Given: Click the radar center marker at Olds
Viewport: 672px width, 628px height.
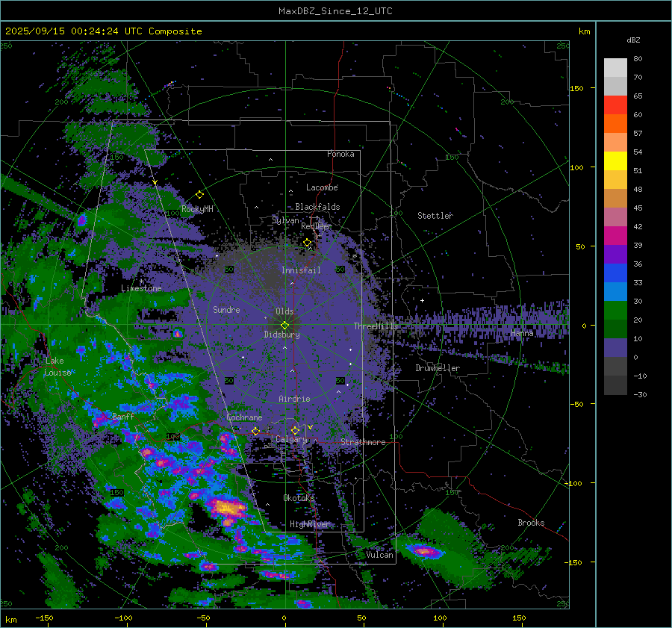Looking at the screenshot, I should (284, 326).
